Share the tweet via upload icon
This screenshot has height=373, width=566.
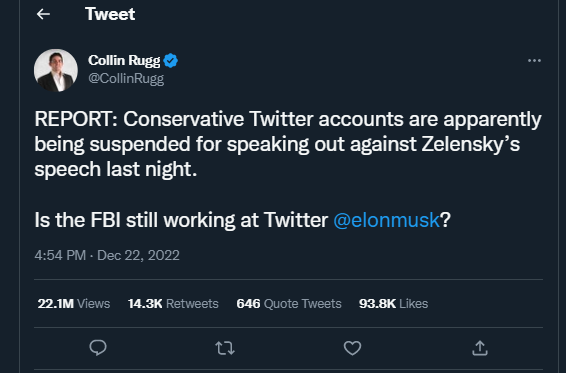point(480,348)
